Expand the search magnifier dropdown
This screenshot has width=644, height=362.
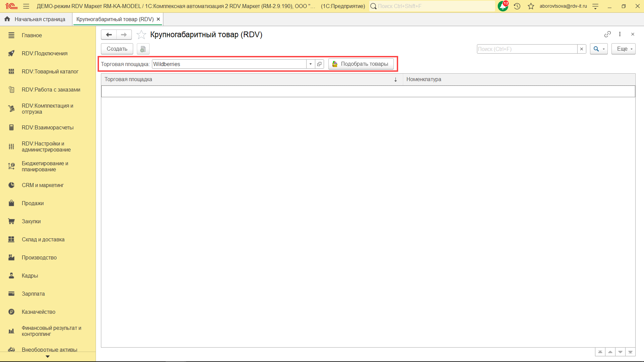[599, 49]
